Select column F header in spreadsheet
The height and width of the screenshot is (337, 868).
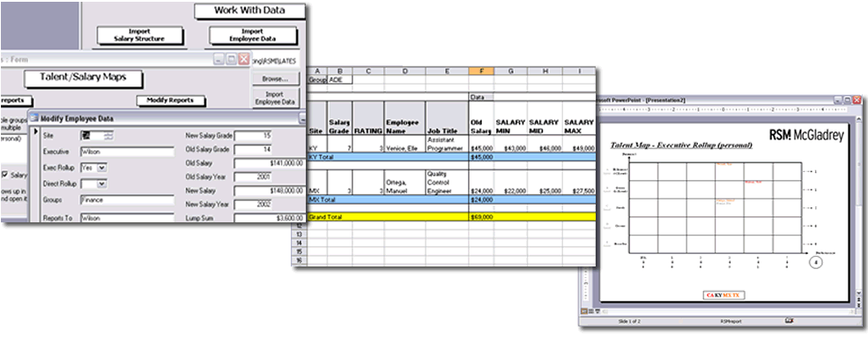(x=481, y=71)
